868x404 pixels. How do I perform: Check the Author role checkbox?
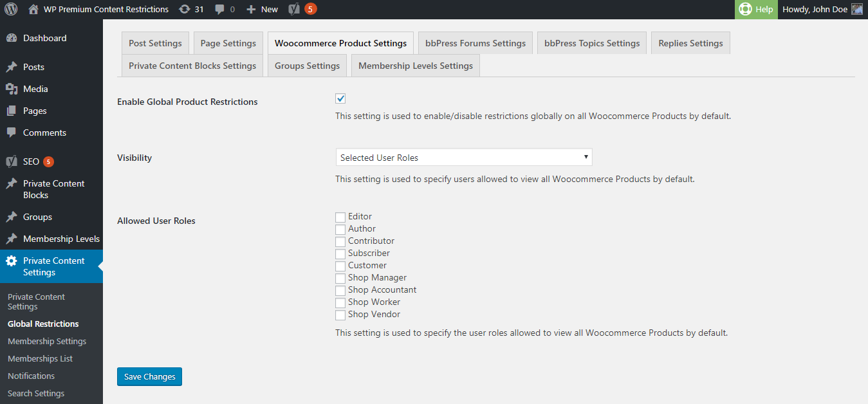tap(340, 230)
